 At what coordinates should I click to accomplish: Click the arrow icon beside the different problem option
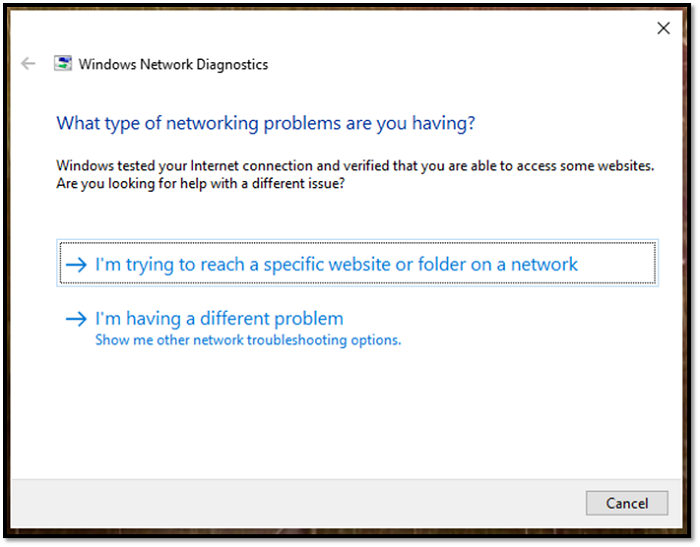76,319
